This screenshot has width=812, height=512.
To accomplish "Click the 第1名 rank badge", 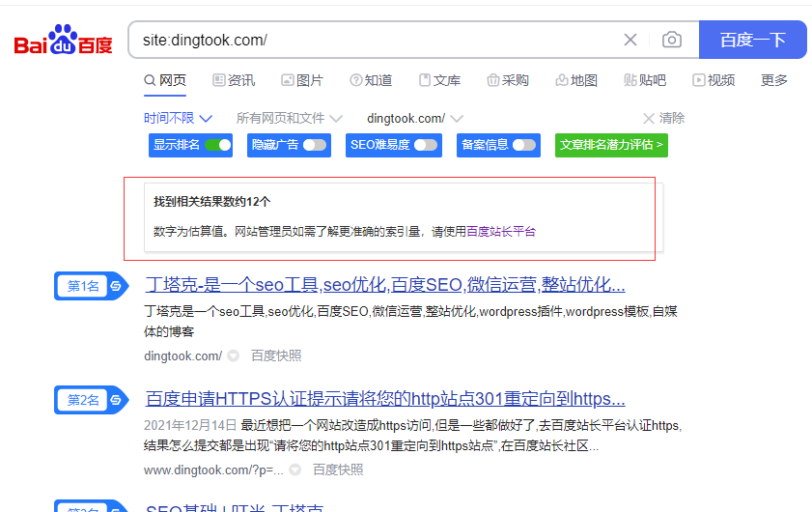I will (91, 286).
